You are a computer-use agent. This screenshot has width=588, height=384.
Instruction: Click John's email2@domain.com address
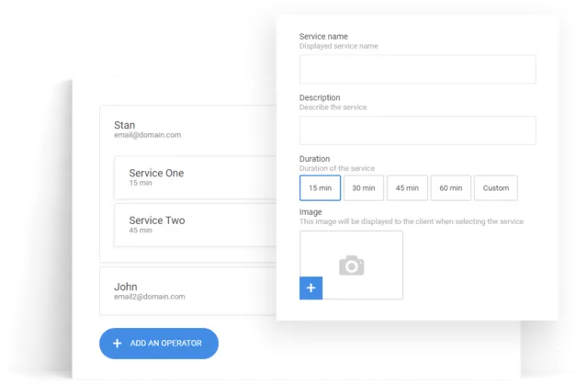click(x=149, y=297)
